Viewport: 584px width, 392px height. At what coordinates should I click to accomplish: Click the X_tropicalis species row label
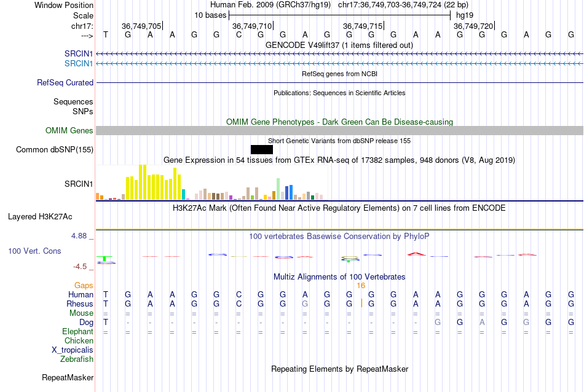point(73,350)
